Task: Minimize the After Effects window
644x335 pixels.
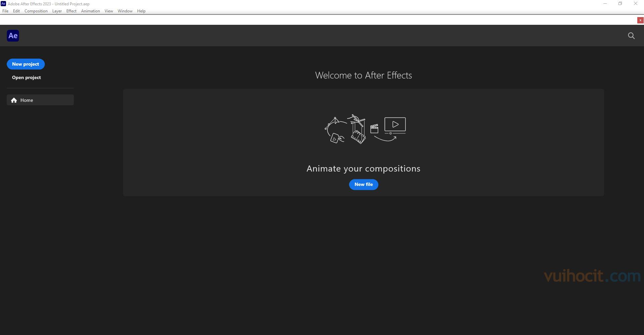Action: click(605, 4)
